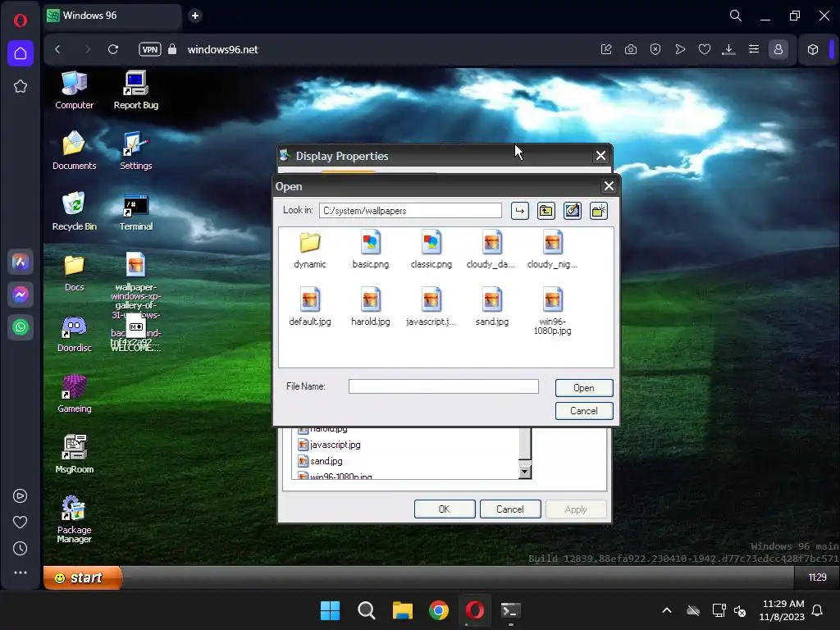Viewport: 840px width, 630px height.
Task: Click OK in Display Properties
Action: click(x=445, y=509)
